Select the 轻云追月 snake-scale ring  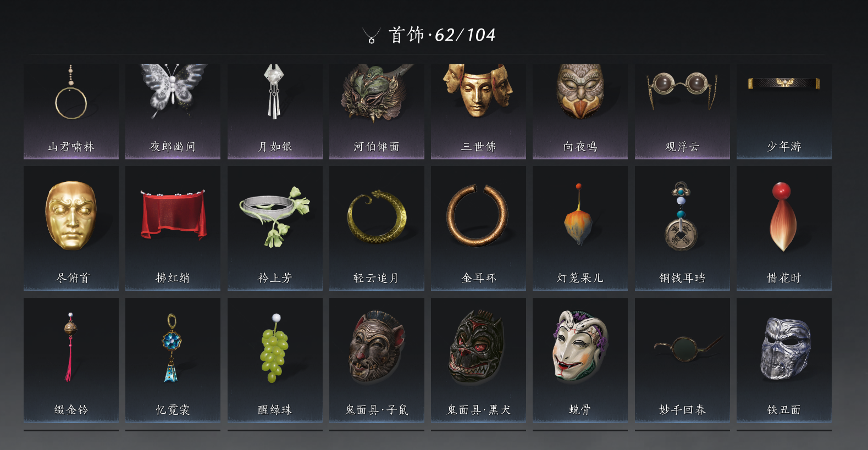point(377,229)
